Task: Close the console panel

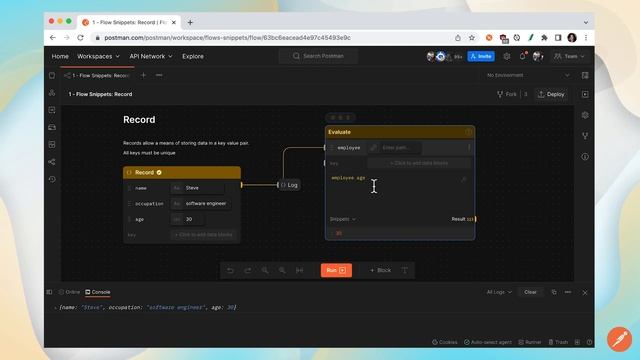Action: [585, 292]
